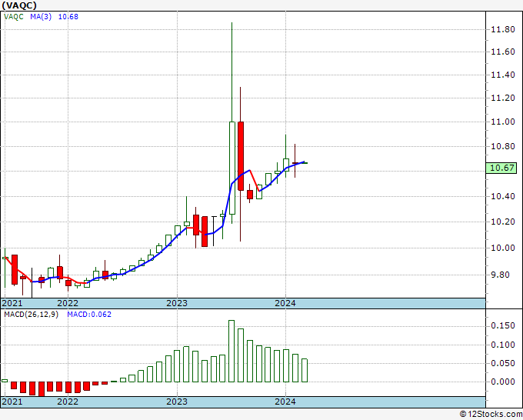This screenshot has width=523, height=420.
Task: Click 2023 on the price chart timeline
Action: coord(177,303)
